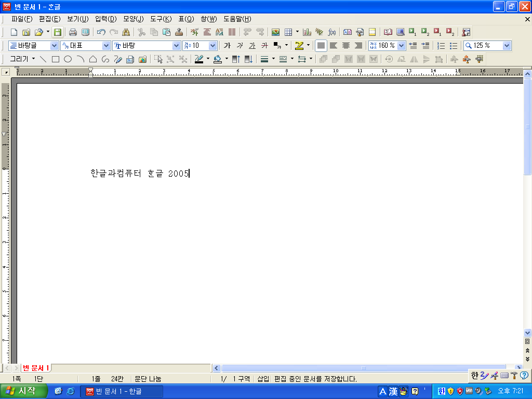Expand the 125 % zoom dropdown

coord(507,46)
